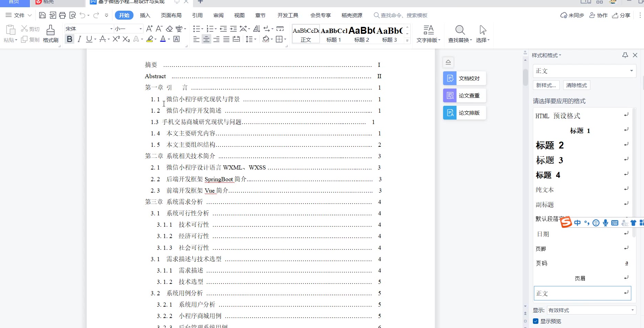Image resolution: width=644 pixels, height=328 pixels.
Task: Toggle center alignment
Action: pyautogui.click(x=206, y=39)
